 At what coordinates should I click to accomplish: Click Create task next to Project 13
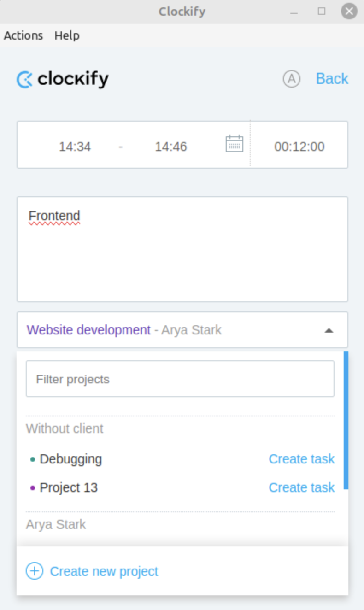[301, 487]
